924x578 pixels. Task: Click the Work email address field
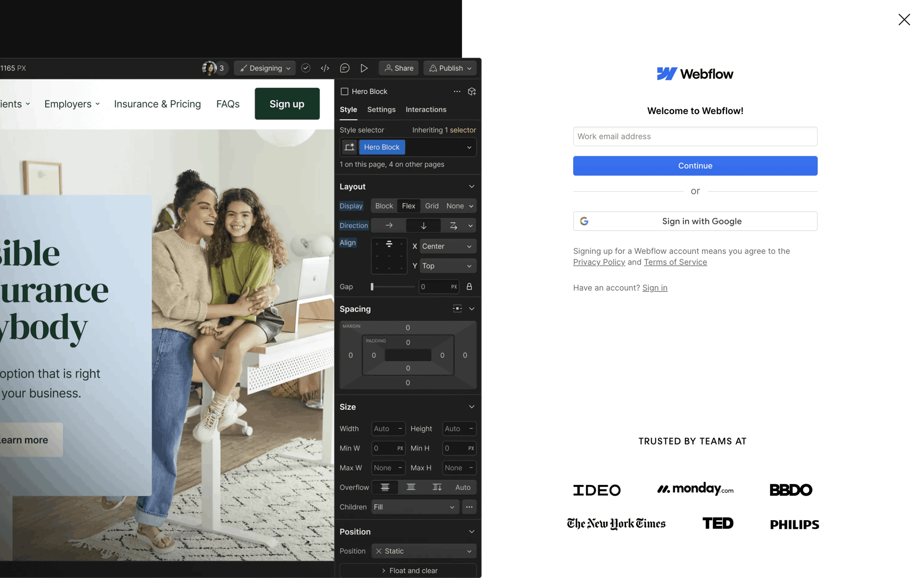pos(695,136)
